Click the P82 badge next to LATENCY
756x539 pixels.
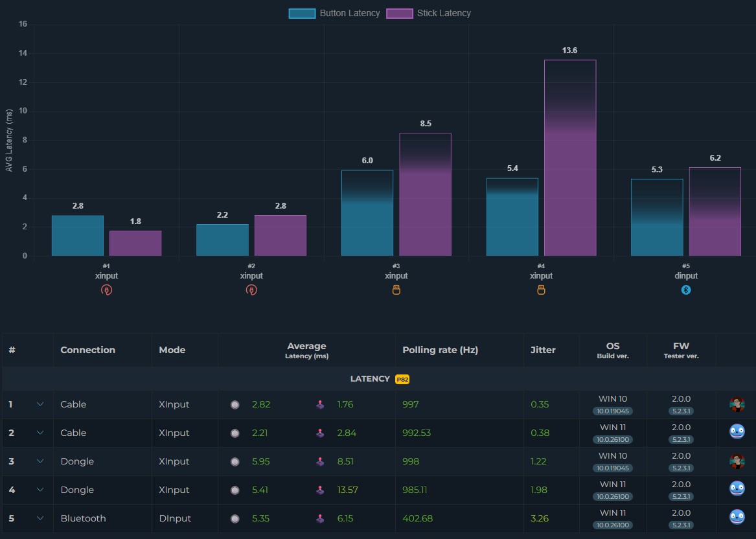pos(402,379)
